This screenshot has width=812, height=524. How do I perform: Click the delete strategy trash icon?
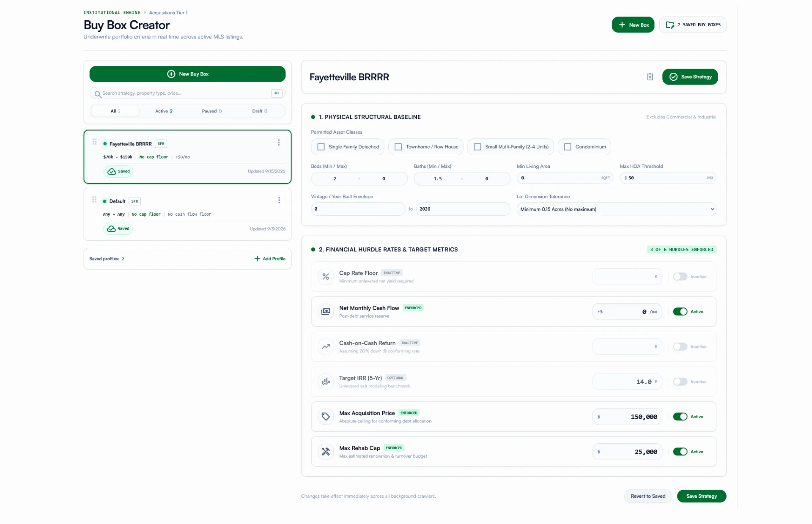coord(650,77)
